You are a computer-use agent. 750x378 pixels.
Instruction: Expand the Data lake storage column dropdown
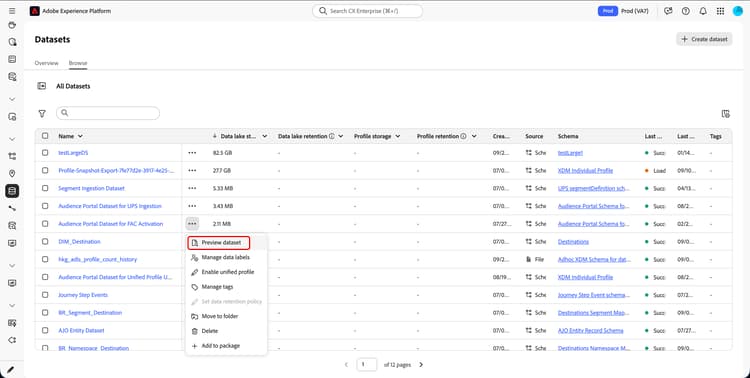(x=265, y=136)
